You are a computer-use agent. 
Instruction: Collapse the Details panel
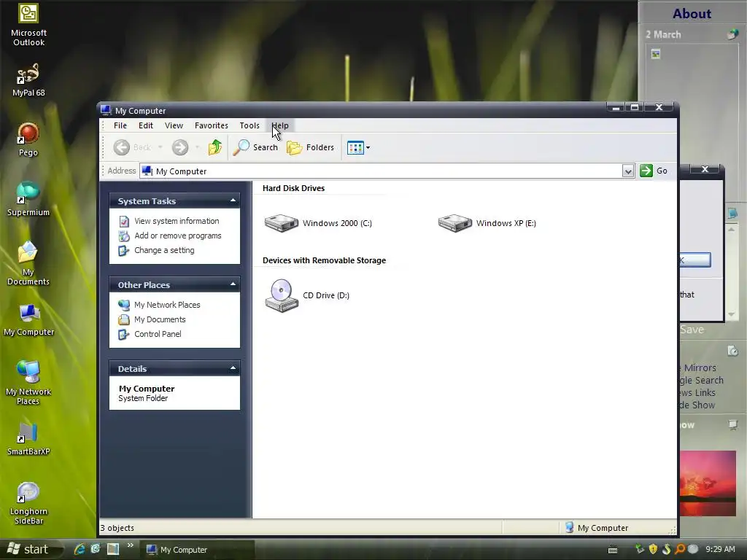[233, 368]
